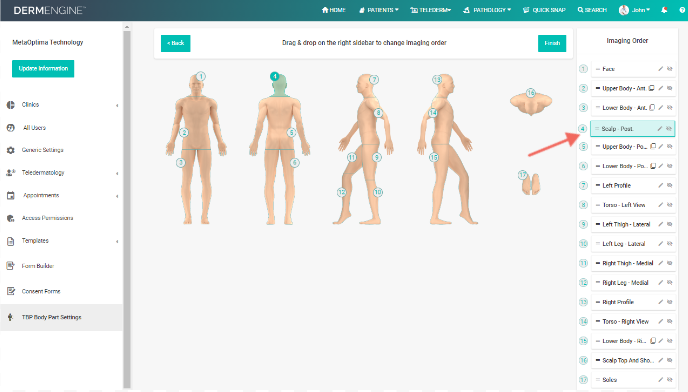Expand the Clinics sidebar section

63,105
